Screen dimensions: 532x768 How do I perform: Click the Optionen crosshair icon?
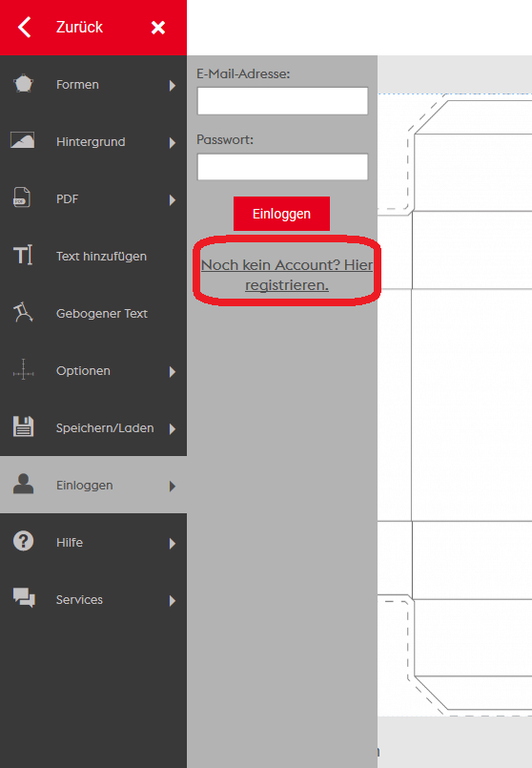[x=23, y=370]
